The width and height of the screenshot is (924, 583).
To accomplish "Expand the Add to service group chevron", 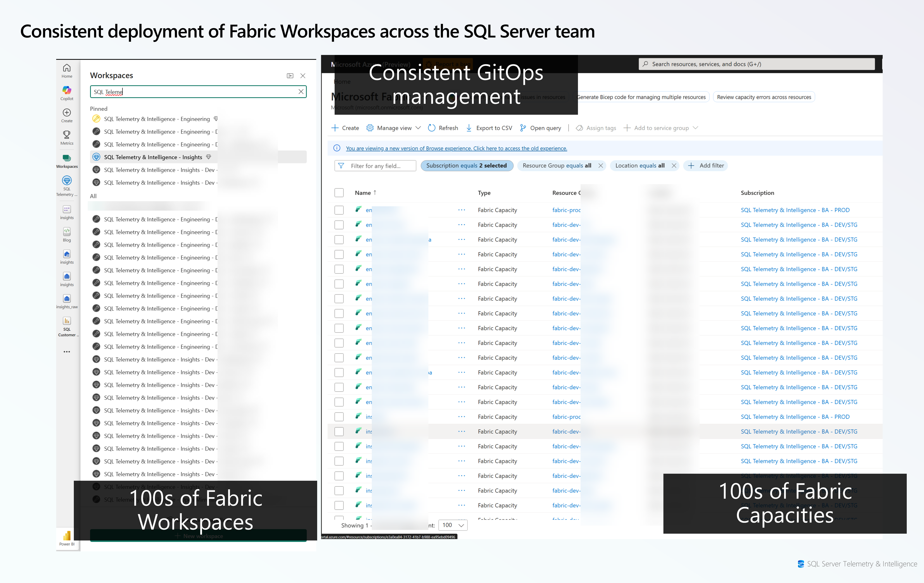I will tap(696, 128).
